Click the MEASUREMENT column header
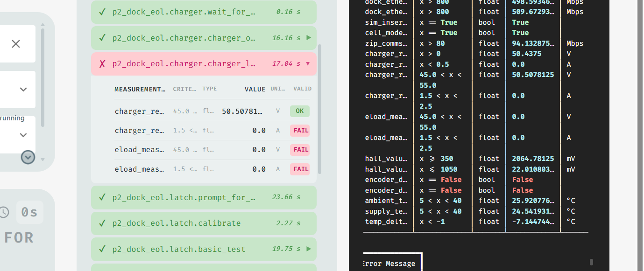 pyautogui.click(x=140, y=89)
